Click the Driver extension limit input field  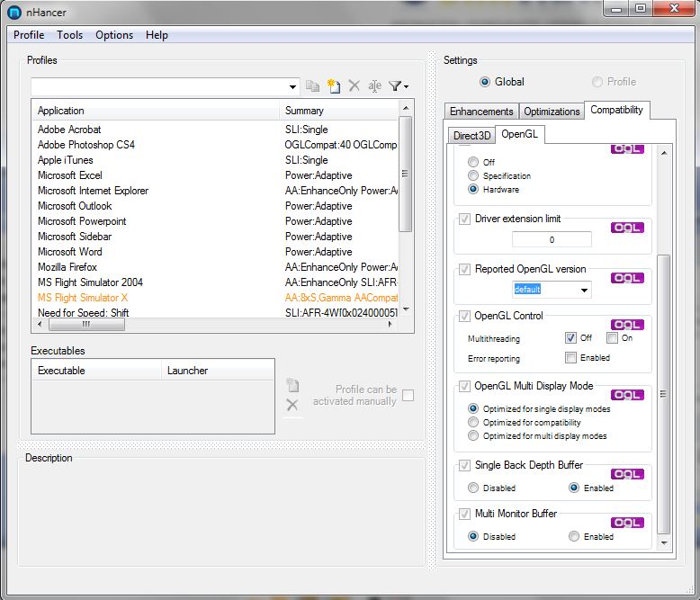[552, 240]
